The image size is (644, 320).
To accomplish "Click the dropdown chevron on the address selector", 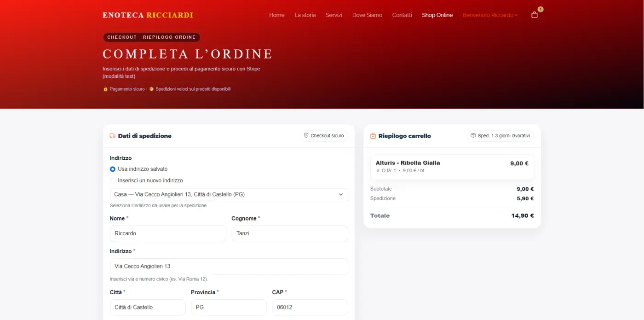I will tap(341, 194).
